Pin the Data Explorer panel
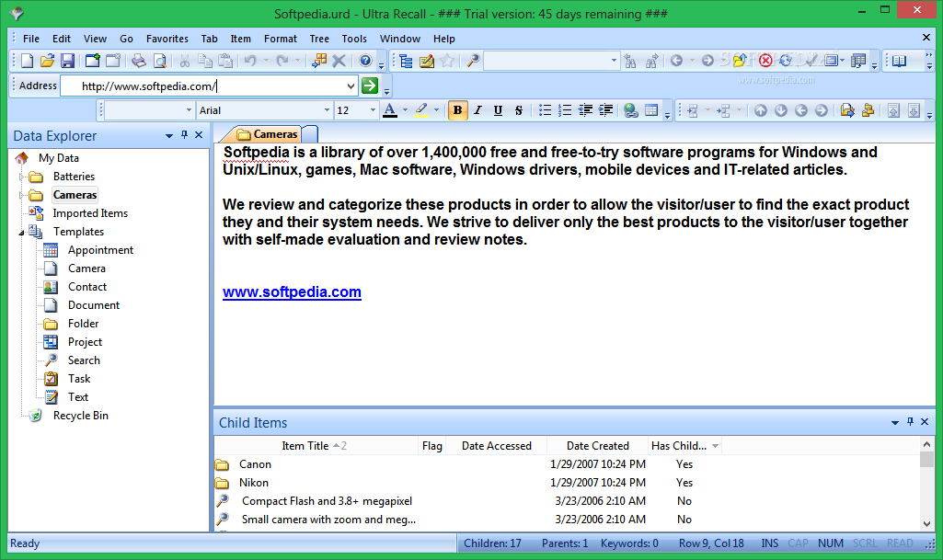This screenshot has width=943, height=560. point(184,135)
